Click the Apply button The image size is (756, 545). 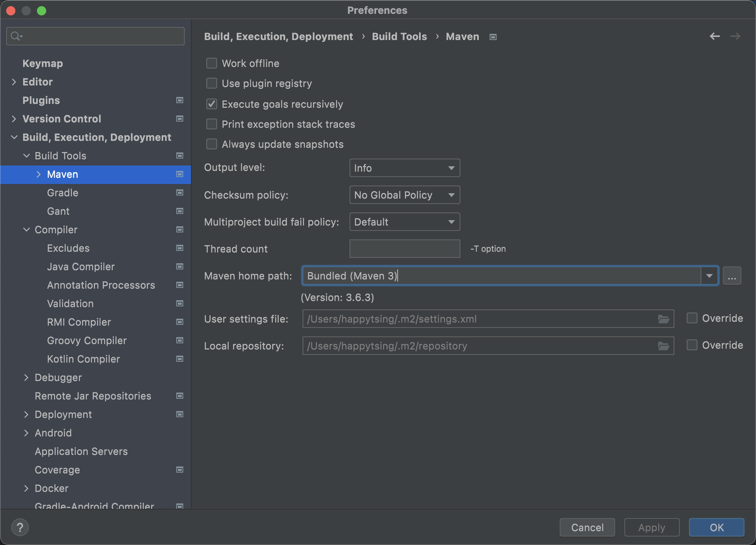(652, 527)
